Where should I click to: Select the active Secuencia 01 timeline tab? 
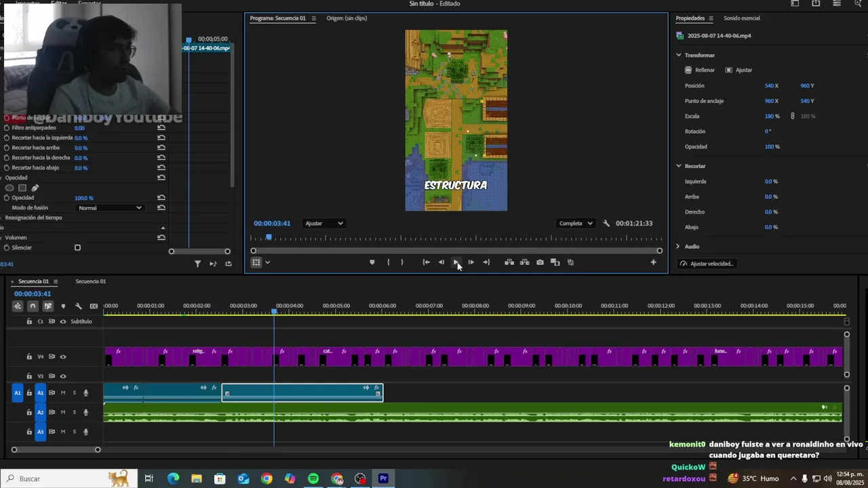click(33, 281)
